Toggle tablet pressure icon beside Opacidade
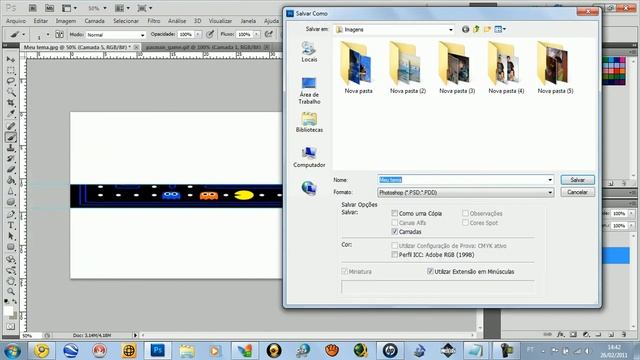This screenshot has height=360, width=640. [210, 34]
